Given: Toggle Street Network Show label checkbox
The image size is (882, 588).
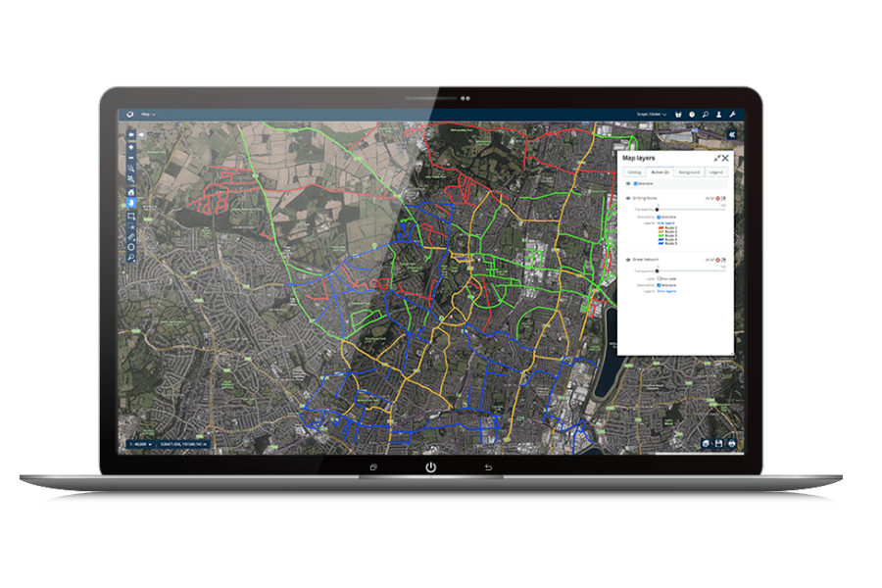Looking at the screenshot, I should (x=659, y=278).
